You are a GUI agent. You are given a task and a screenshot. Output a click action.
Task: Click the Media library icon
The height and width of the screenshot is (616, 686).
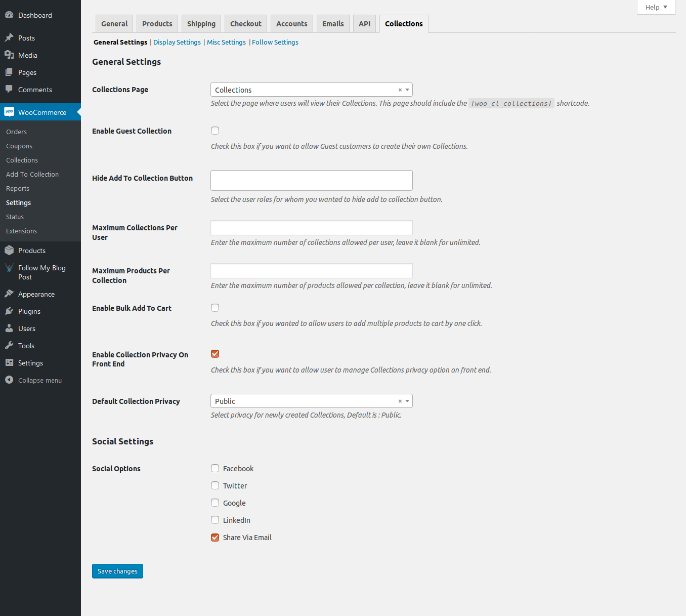(x=9, y=55)
